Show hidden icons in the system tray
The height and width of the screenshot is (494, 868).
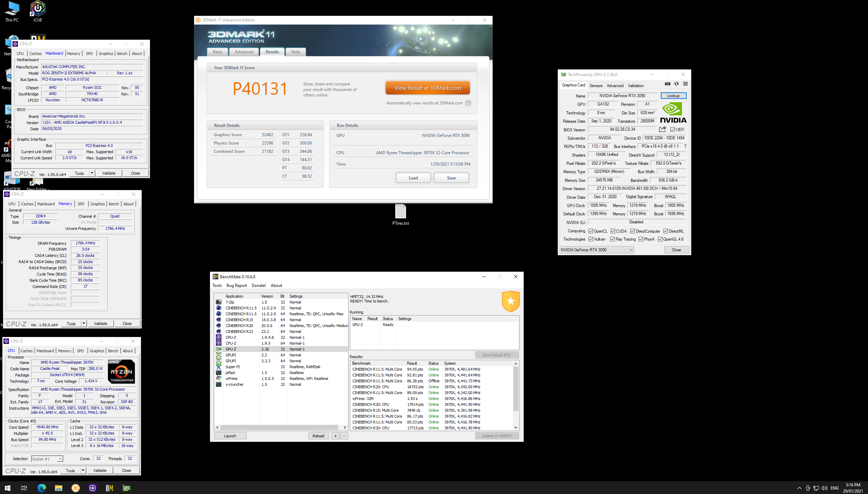pyautogui.click(x=799, y=488)
